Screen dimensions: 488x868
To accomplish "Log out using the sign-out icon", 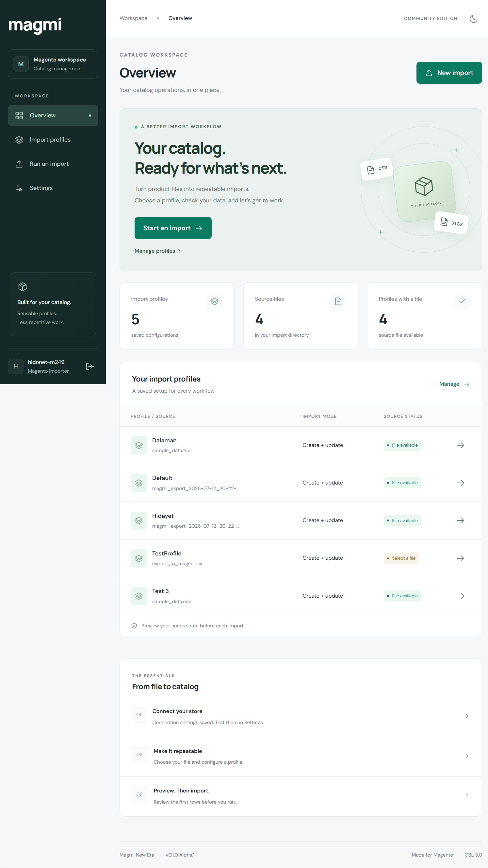I will coord(89,366).
